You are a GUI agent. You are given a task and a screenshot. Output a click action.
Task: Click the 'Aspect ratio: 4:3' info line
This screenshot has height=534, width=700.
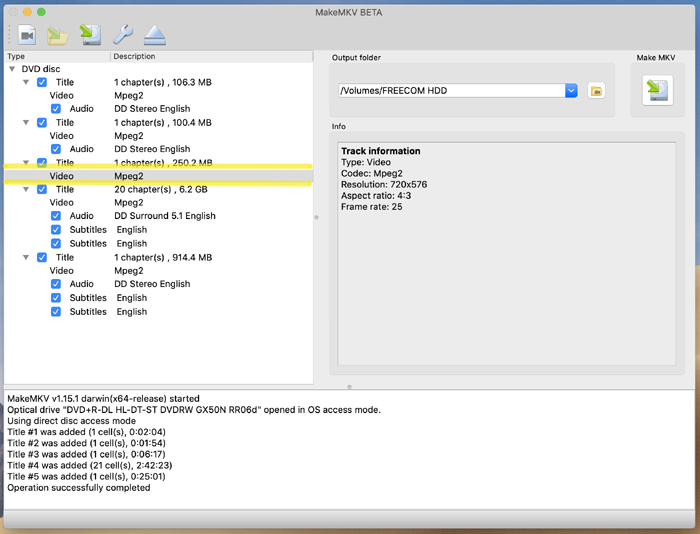pyautogui.click(x=376, y=196)
